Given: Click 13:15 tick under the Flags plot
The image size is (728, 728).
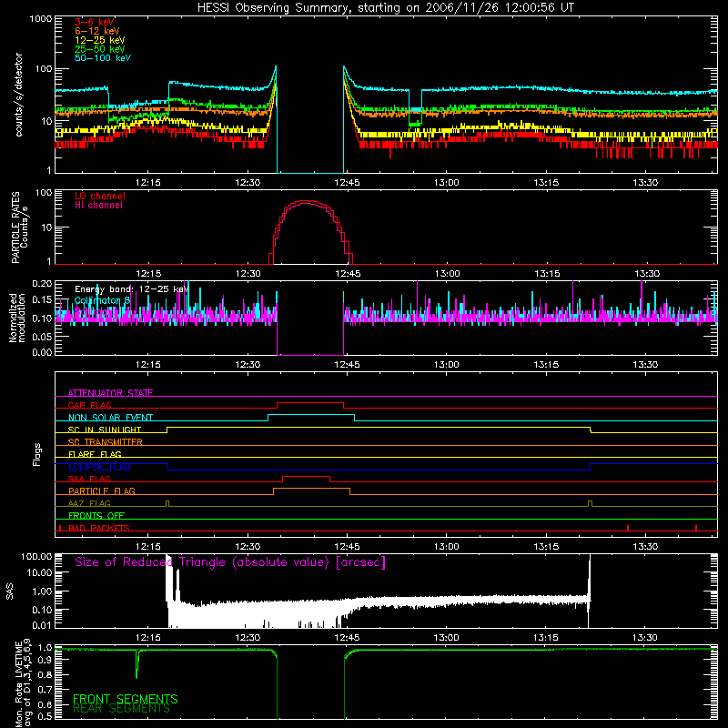Looking at the screenshot, I should point(546,547).
